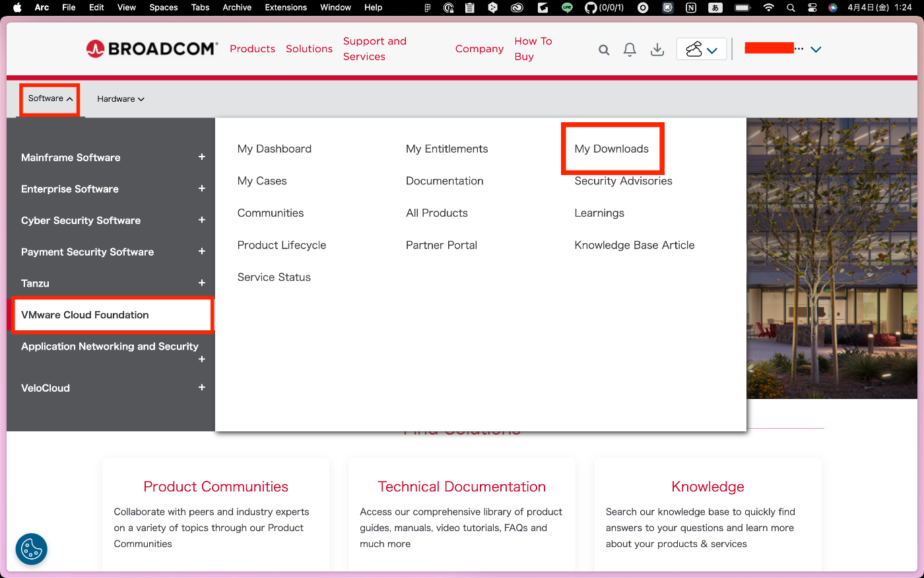Expand Application Networking and Security plus icon
This screenshot has width=924, height=578.
pyautogui.click(x=202, y=359)
